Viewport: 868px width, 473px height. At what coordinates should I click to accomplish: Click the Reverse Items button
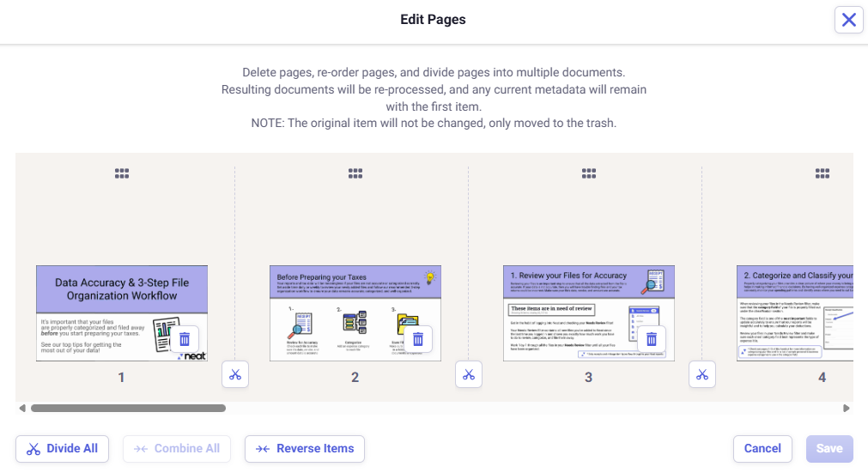coord(305,448)
